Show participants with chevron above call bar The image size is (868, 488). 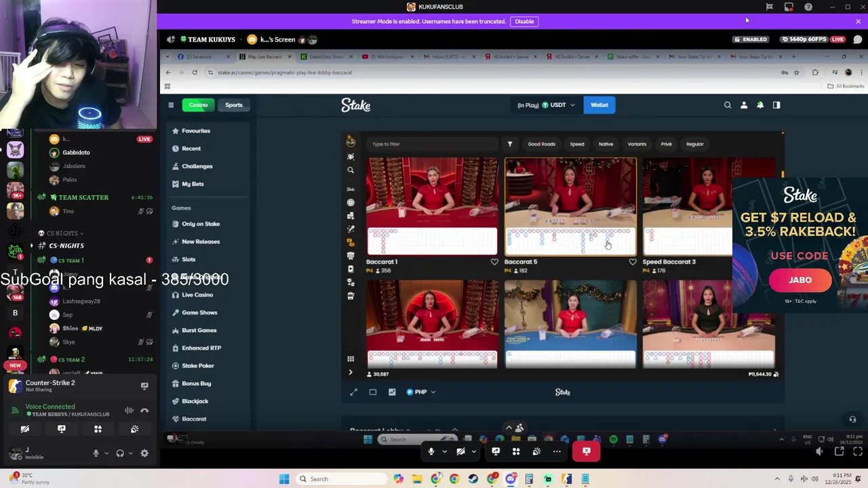coord(509,427)
